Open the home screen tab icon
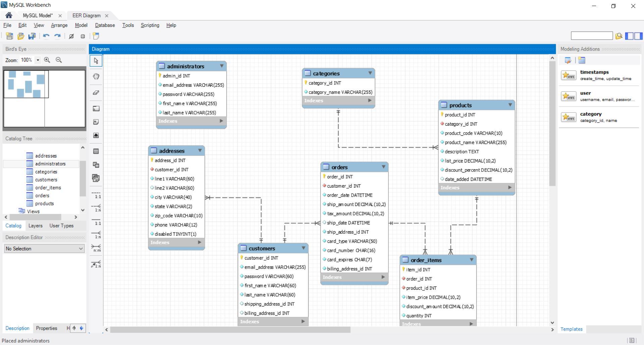This screenshot has width=644, height=345. coord(9,15)
